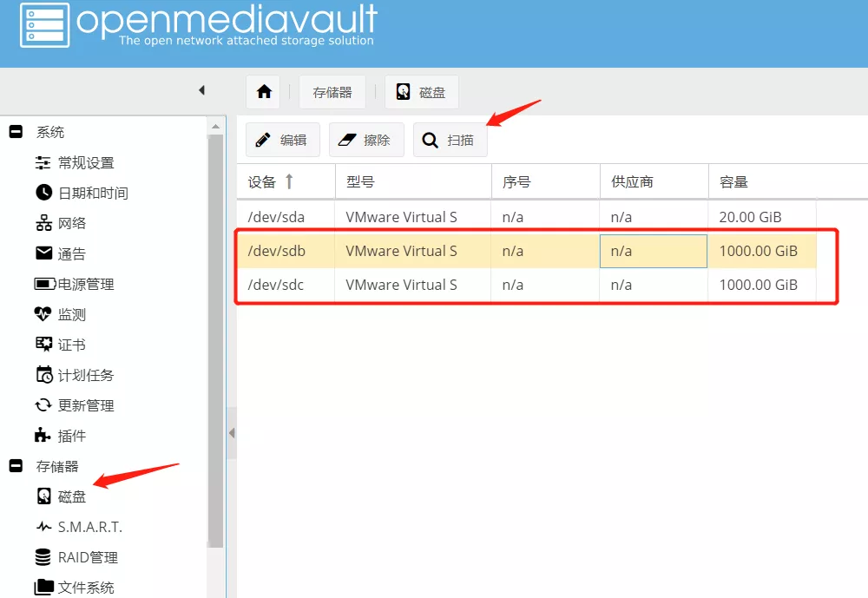Click the 扫描 scan button

[450, 140]
